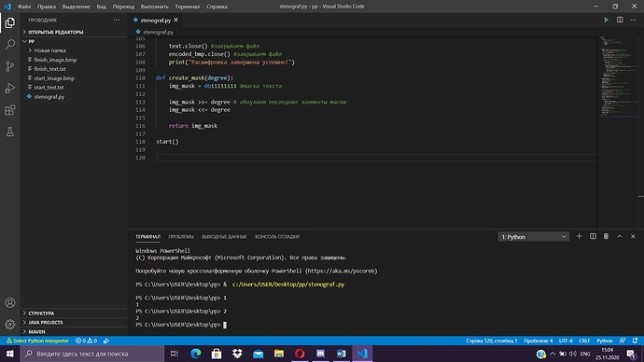Create a new terminal with plus icon

[x=579, y=236]
